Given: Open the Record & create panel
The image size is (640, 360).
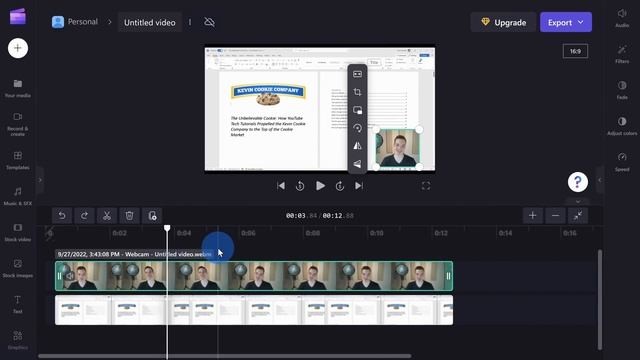Looking at the screenshot, I should 18,124.
